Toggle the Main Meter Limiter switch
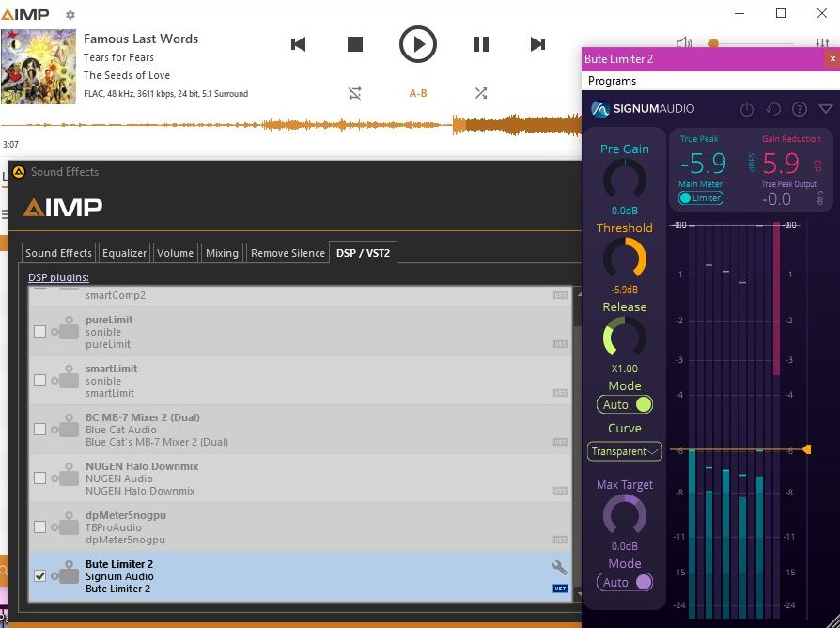The image size is (840, 628). click(x=701, y=198)
